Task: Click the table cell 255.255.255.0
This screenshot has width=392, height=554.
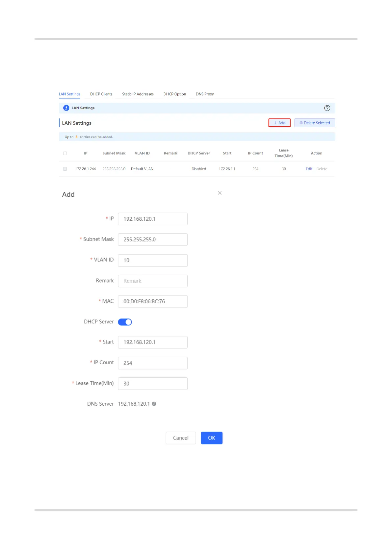Action: (114, 169)
